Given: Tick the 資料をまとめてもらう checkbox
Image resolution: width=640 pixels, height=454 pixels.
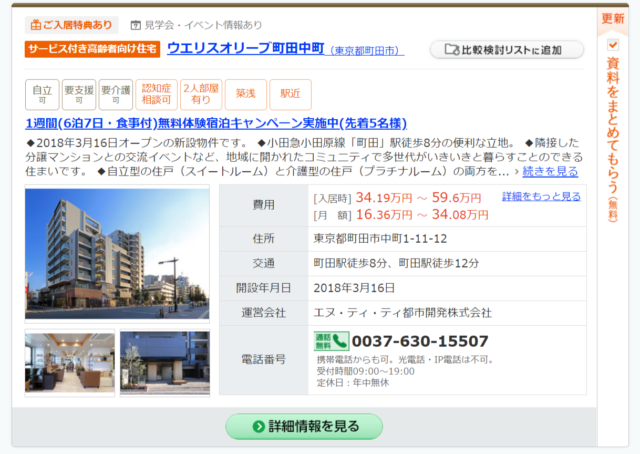Looking at the screenshot, I should pos(613,44).
